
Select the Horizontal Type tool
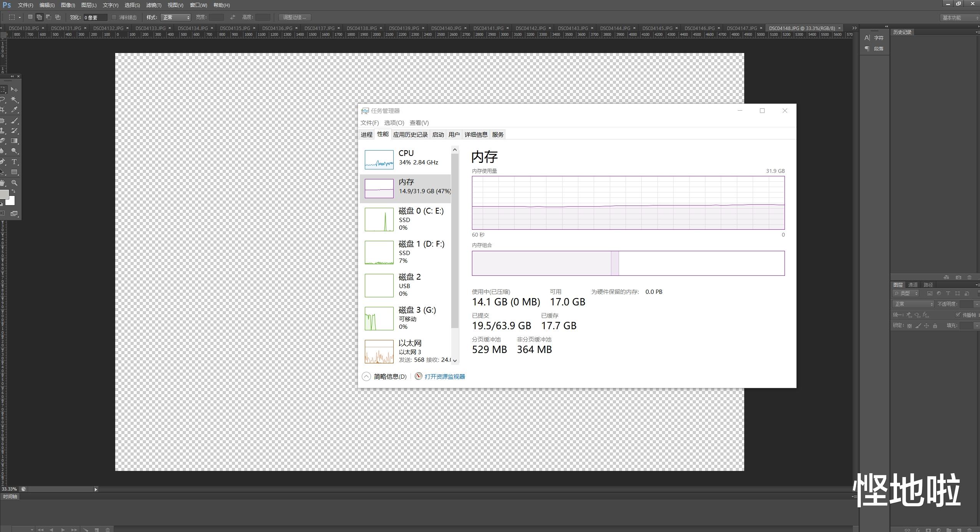click(14, 162)
